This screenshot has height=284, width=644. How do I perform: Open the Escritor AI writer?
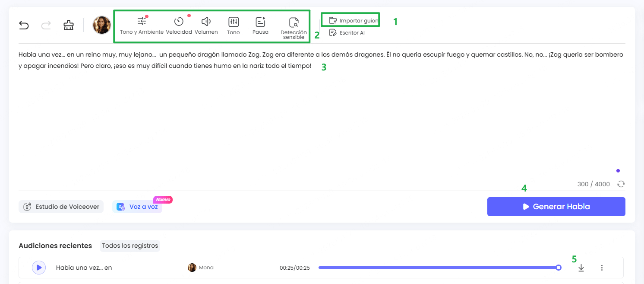[x=347, y=32]
